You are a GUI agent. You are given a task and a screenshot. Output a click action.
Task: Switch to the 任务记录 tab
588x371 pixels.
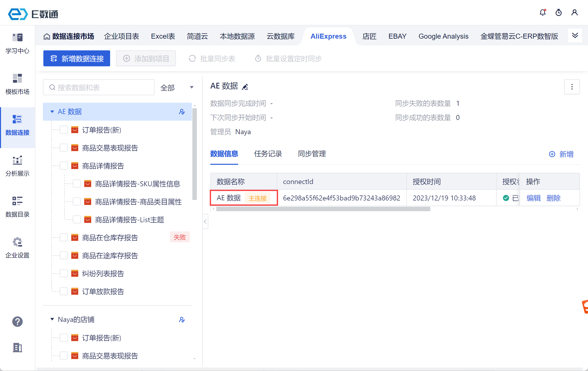click(268, 154)
